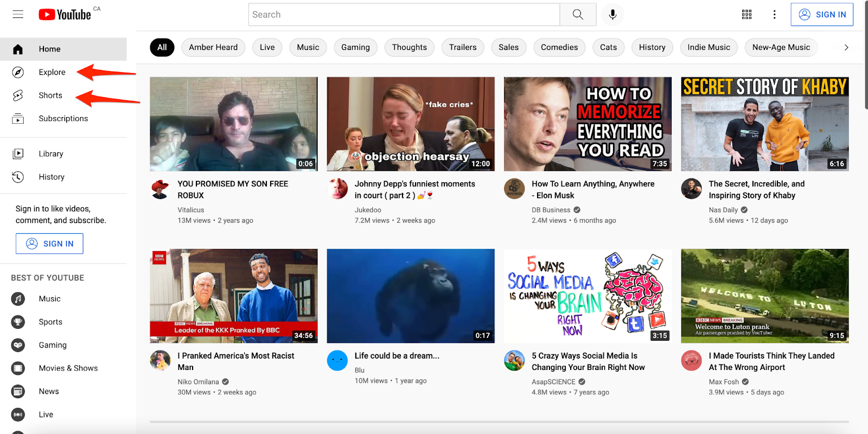Select the New-Age Music chip
The height and width of the screenshot is (434, 868).
[781, 48]
